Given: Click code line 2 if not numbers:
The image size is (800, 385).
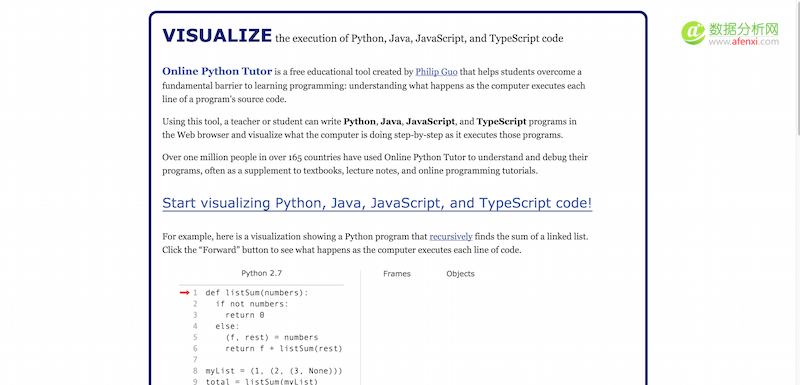Looking at the screenshot, I should [x=252, y=304].
